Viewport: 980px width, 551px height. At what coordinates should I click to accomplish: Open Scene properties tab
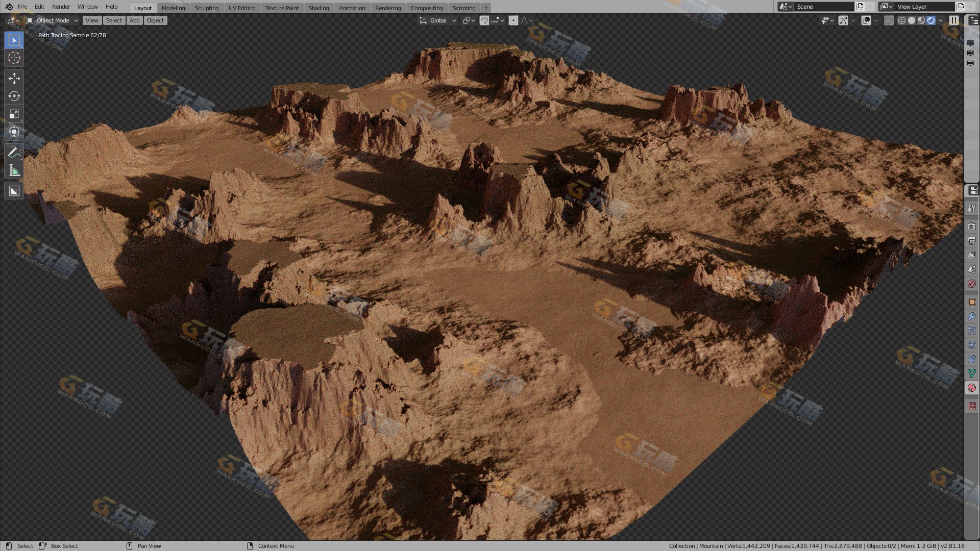[972, 269]
